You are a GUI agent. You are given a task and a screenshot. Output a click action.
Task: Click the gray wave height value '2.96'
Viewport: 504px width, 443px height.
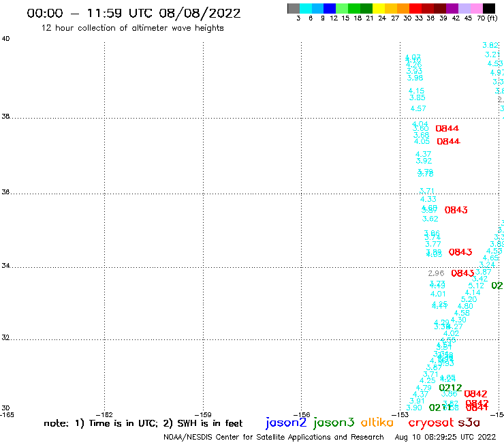[436, 273]
